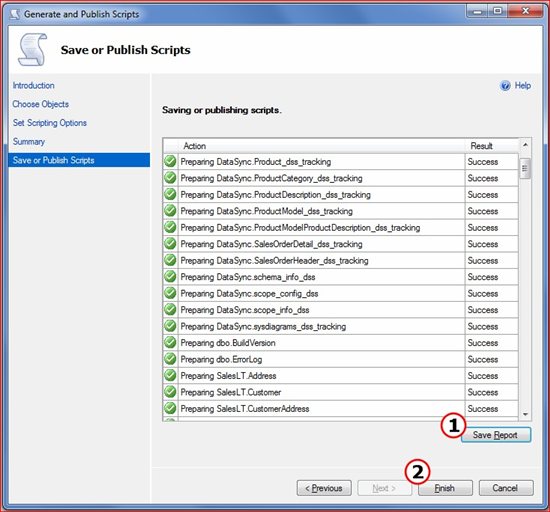The width and height of the screenshot is (550, 512).
Task: Open the Introduction wizard page
Action: coord(34,86)
